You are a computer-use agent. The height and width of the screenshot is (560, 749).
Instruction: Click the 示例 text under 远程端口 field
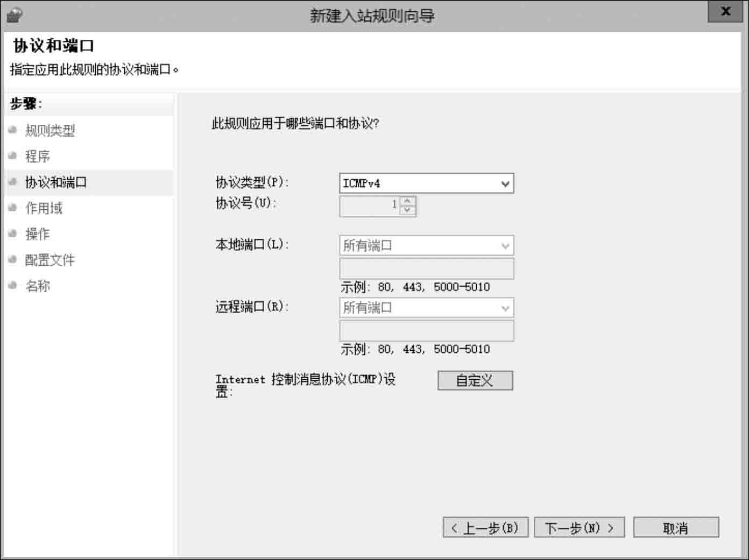tap(415, 350)
